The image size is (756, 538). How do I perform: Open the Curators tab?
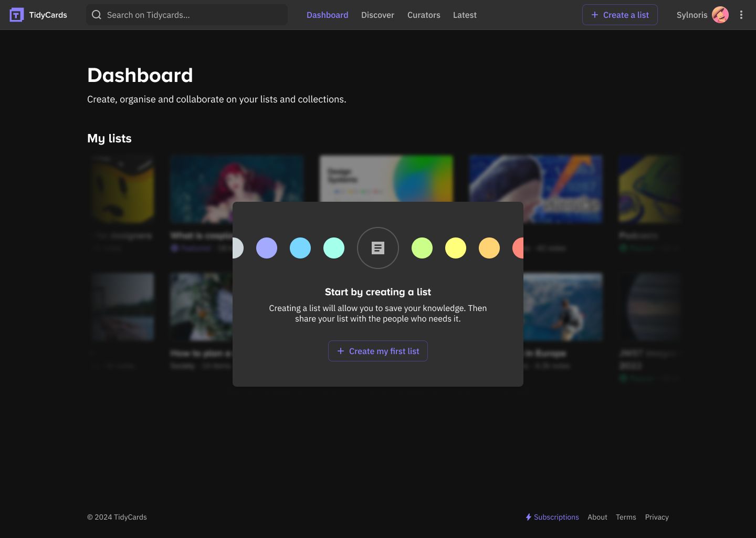[x=424, y=15]
